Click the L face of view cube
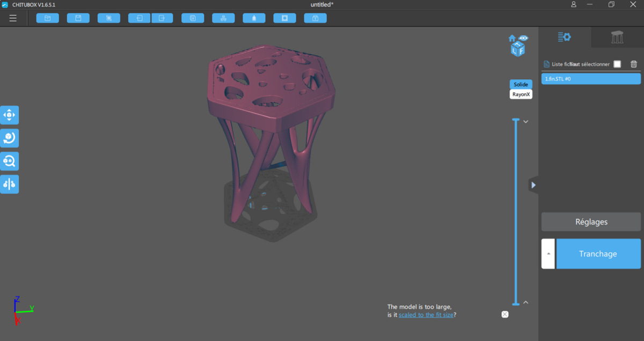Viewport: 644px width, 341px height. click(515, 51)
